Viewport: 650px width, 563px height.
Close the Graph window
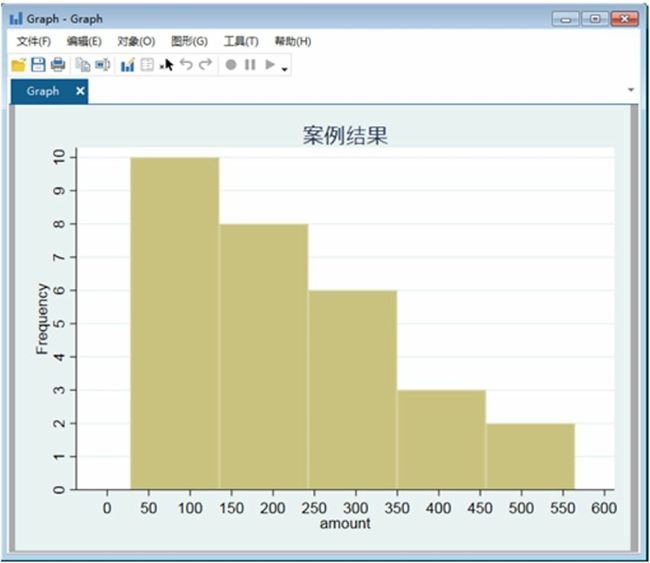click(x=625, y=19)
